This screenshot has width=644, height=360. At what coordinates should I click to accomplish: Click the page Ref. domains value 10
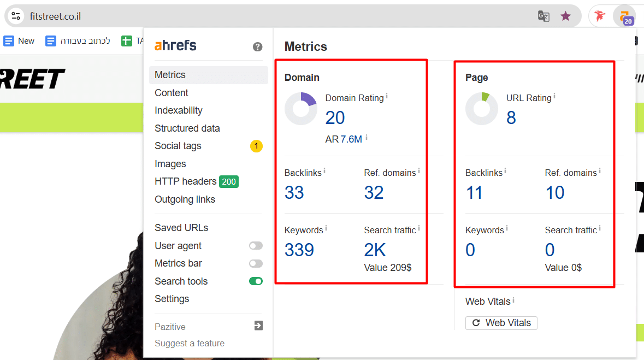pos(555,193)
